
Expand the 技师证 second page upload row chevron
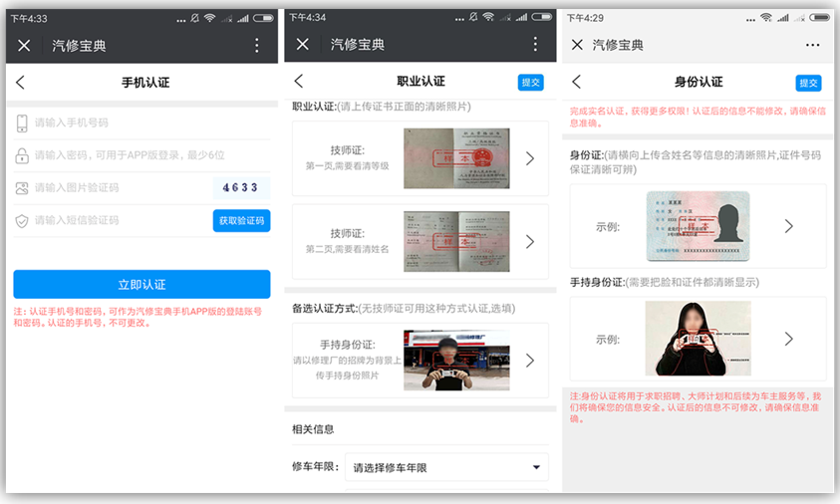(x=529, y=241)
